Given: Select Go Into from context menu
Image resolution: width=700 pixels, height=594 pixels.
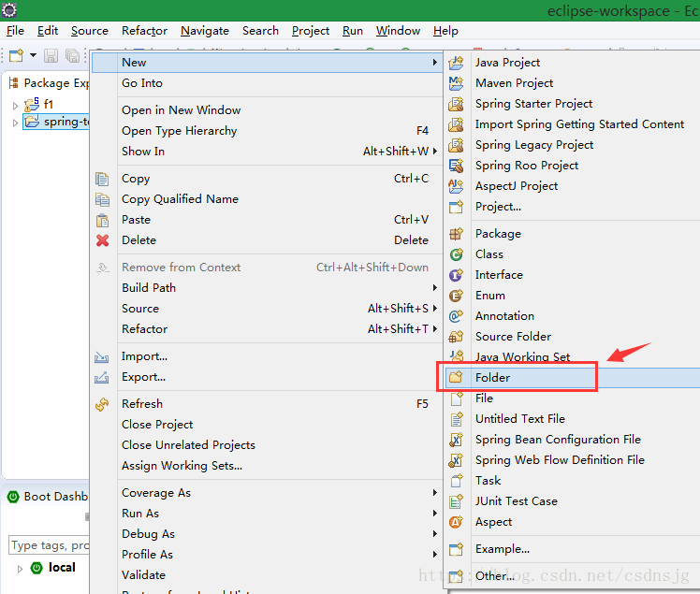Looking at the screenshot, I should coord(267,83).
